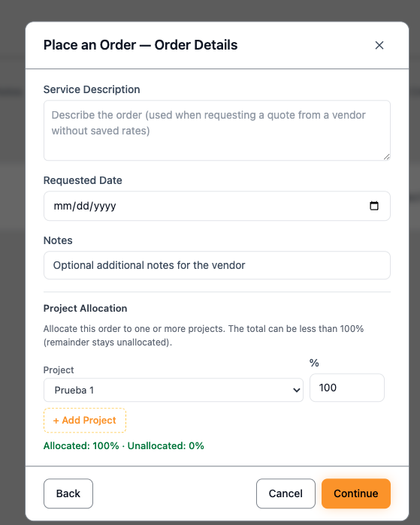420x525 pixels.
Task: Select the yyyy year segment of the date
Action: (105, 206)
